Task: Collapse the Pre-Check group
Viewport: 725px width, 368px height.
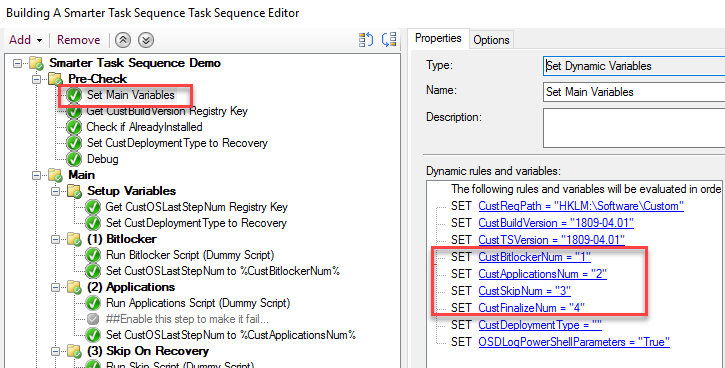Action: (37, 80)
